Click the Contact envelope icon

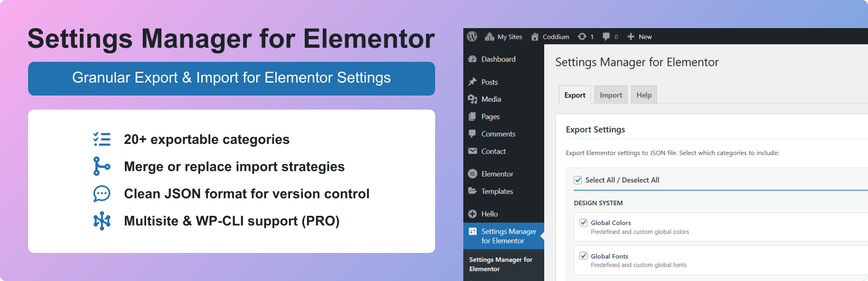click(472, 151)
